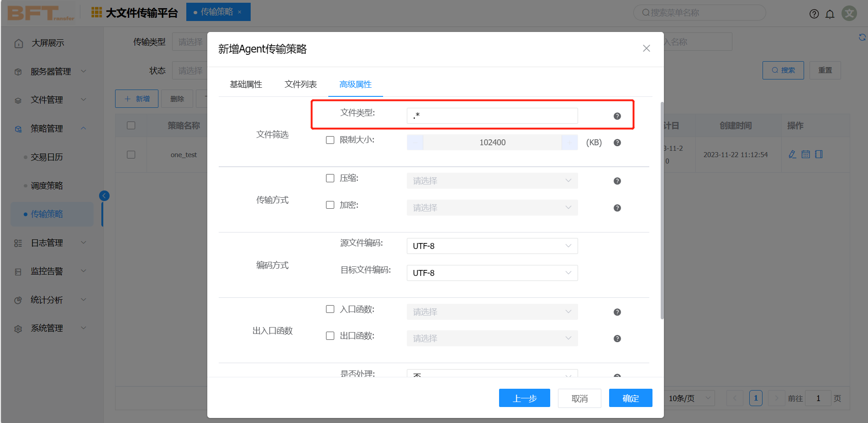This screenshot has height=423, width=868.
Task: Open the 目标文件编码 UTF-8 dropdown
Action: pyautogui.click(x=492, y=273)
